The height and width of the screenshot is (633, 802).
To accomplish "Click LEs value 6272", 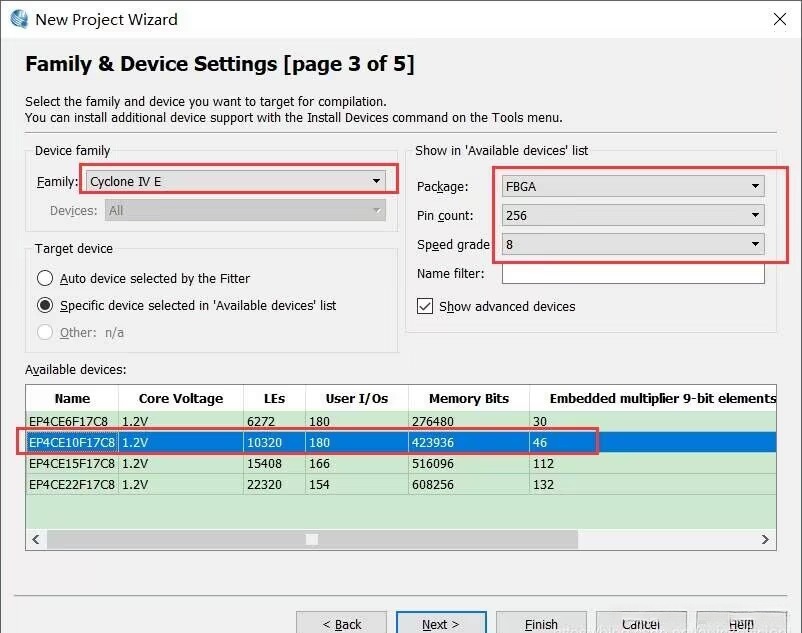I will (x=261, y=421).
